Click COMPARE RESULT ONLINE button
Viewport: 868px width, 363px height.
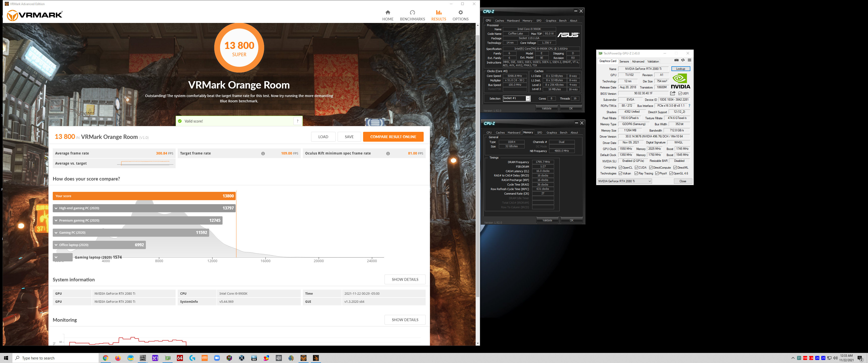click(x=393, y=137)
